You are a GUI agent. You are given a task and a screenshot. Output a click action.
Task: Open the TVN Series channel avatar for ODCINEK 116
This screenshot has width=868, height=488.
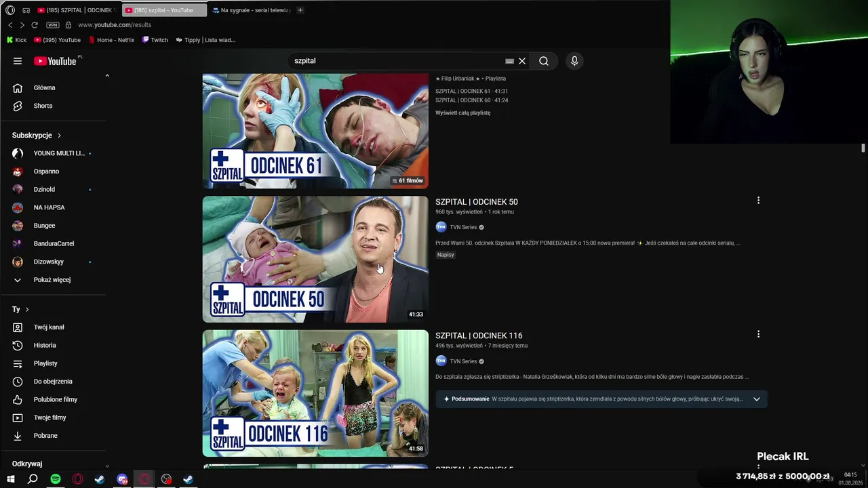(441, 361)
